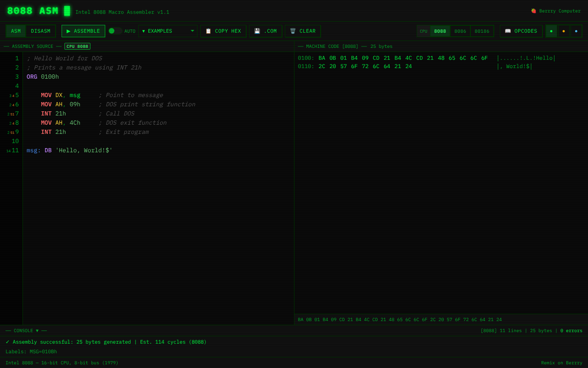Choose the amber color theme dot

(x=564, y=31)
